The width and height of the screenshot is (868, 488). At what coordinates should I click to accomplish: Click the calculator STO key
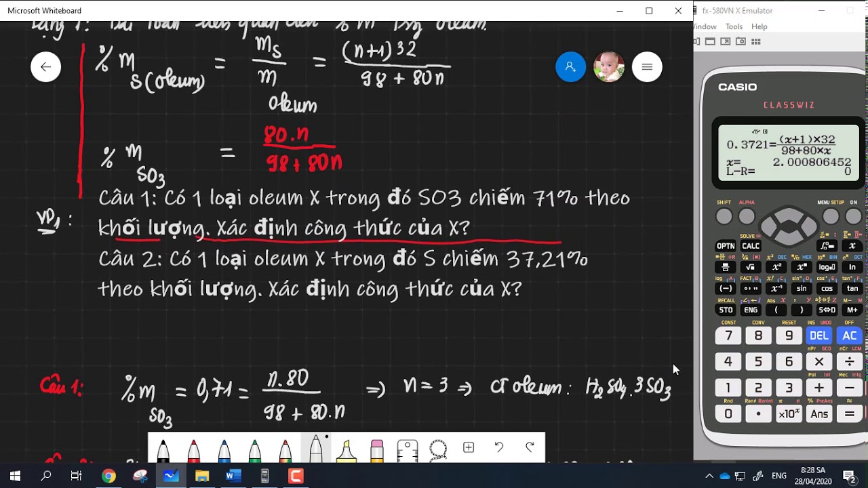pyautogui.click(x=726, y=310)
